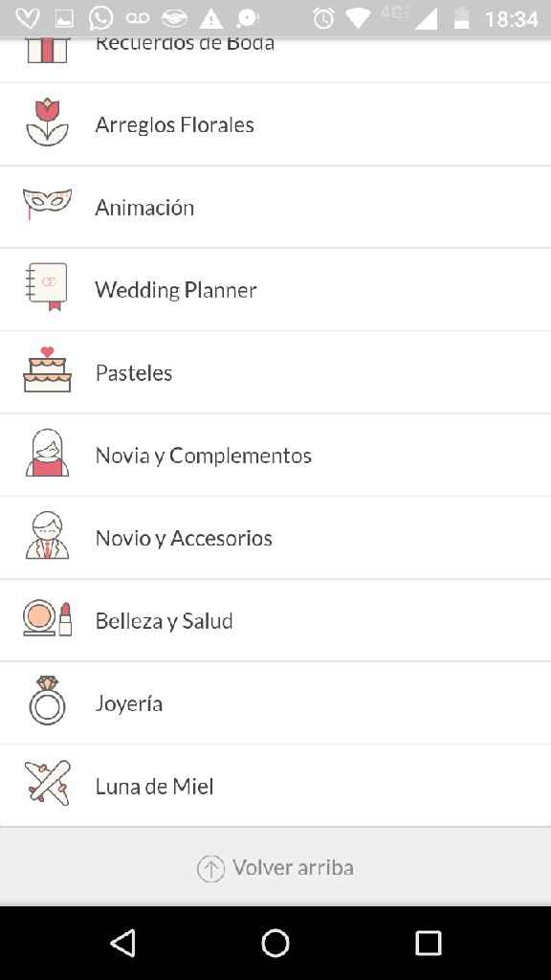Screen dimensions: 551x980
Task: Tap the makeup and lipstick Belleza icon
Action: pyautogui.click(x=48, y=618)
